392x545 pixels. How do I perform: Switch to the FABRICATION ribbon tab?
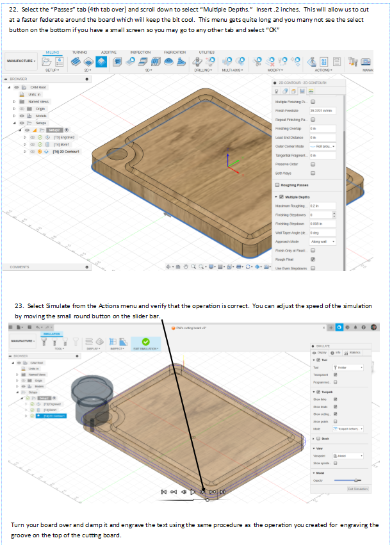(x=175, y=53)
